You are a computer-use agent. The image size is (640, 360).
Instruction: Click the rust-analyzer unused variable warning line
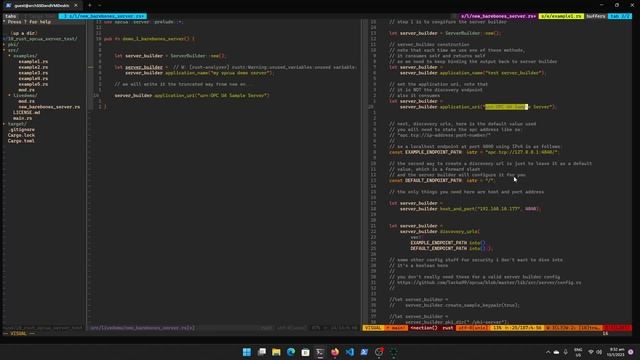tap(236, 67)
